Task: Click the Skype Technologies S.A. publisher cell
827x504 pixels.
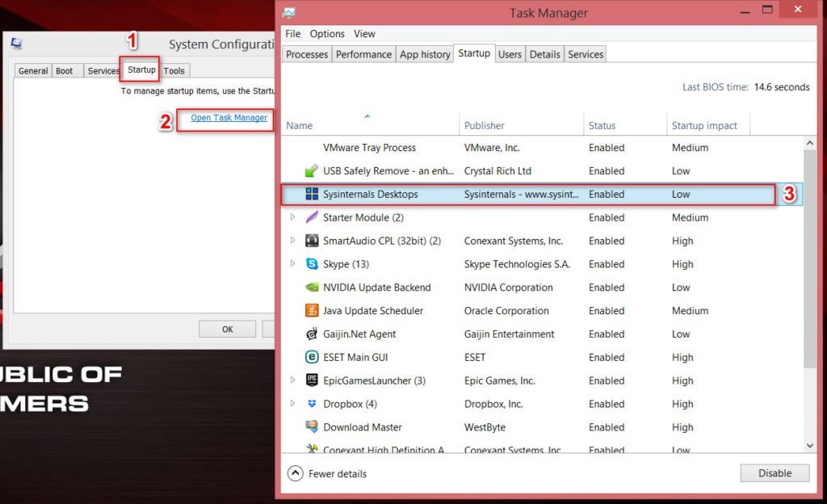Action: 517,264
